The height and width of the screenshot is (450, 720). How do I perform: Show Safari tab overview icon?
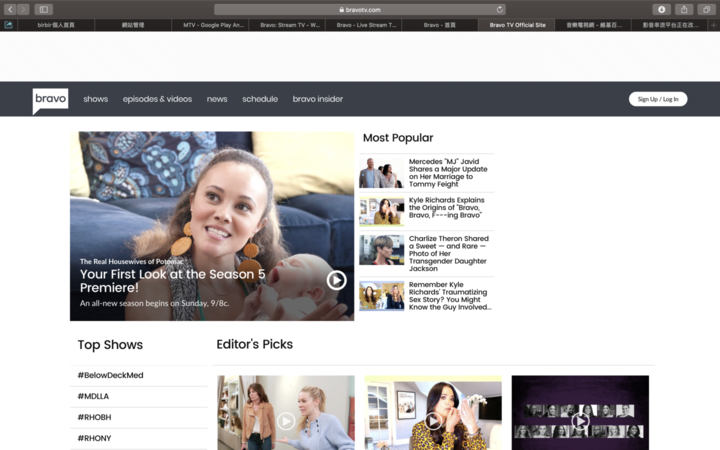tap(706, 9)
